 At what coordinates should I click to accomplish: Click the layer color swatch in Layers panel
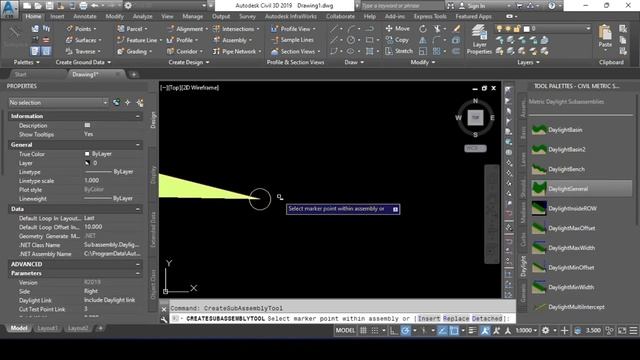point(527,29)
